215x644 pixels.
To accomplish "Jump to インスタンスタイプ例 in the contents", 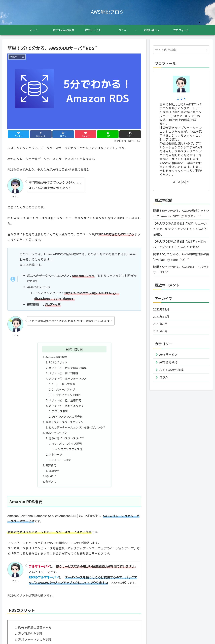I will [x=69, y=449].
